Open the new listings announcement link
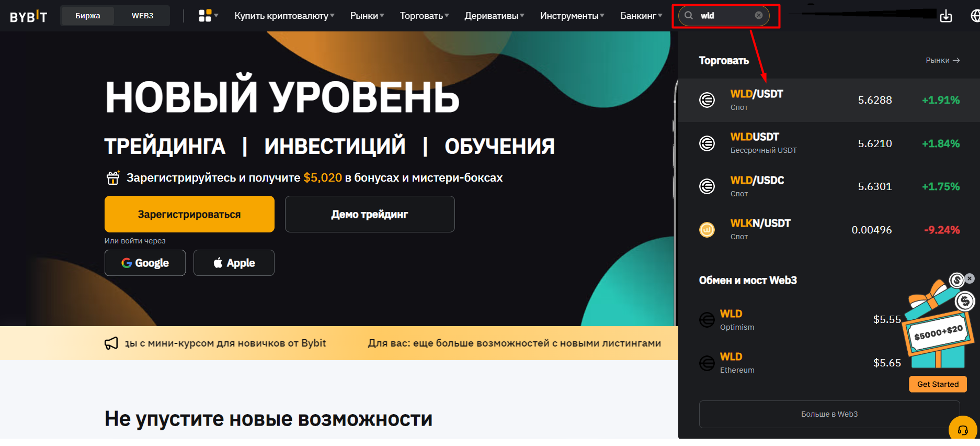Image resolution: width=980 pixels, height=446 pixels. [515, 343]
